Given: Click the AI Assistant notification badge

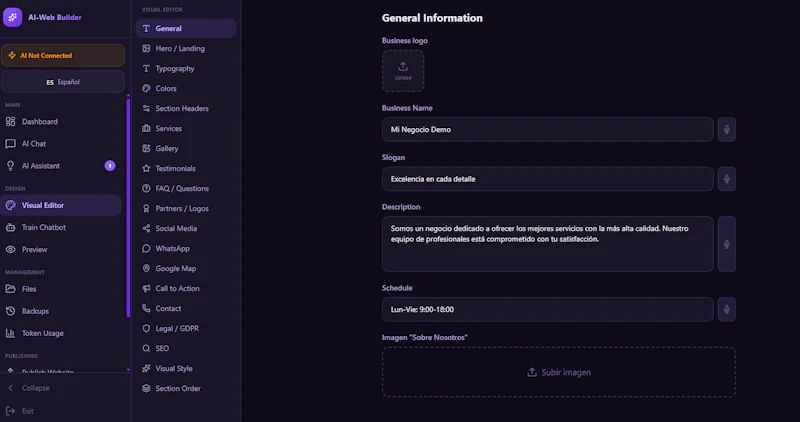Looking at the screenshot, I should click(x=110, y=166).
